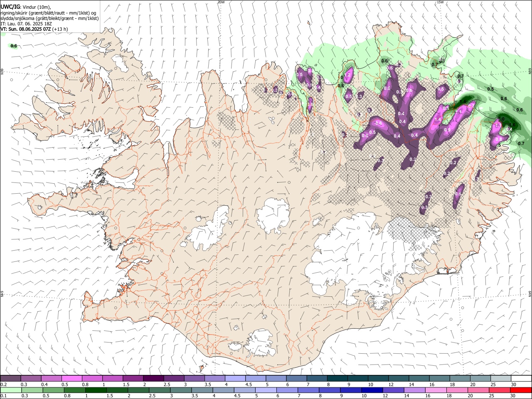The height and width of the screenshot is (399, 532).
Task: Click the "12" number in the top legend
Action: [x=392, y=384]
